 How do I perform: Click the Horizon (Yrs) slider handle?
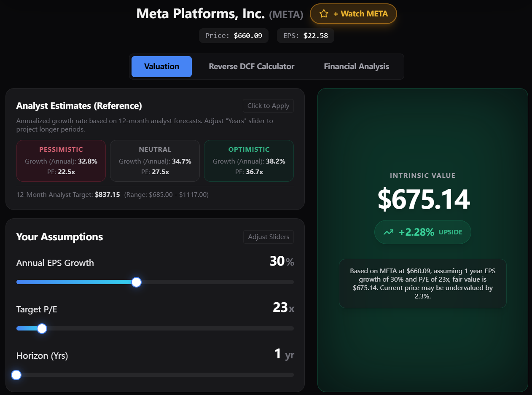coord(16,375)
